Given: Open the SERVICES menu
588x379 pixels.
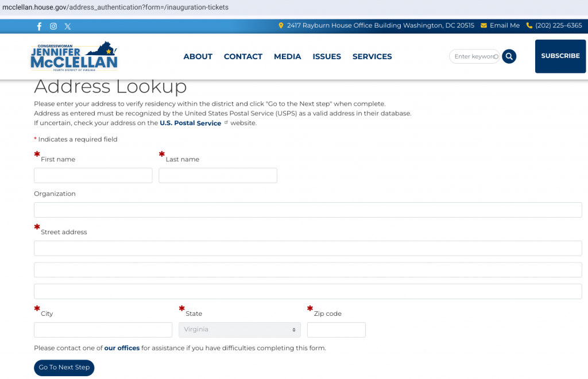Looking at the screenshot, I should 372,56.
